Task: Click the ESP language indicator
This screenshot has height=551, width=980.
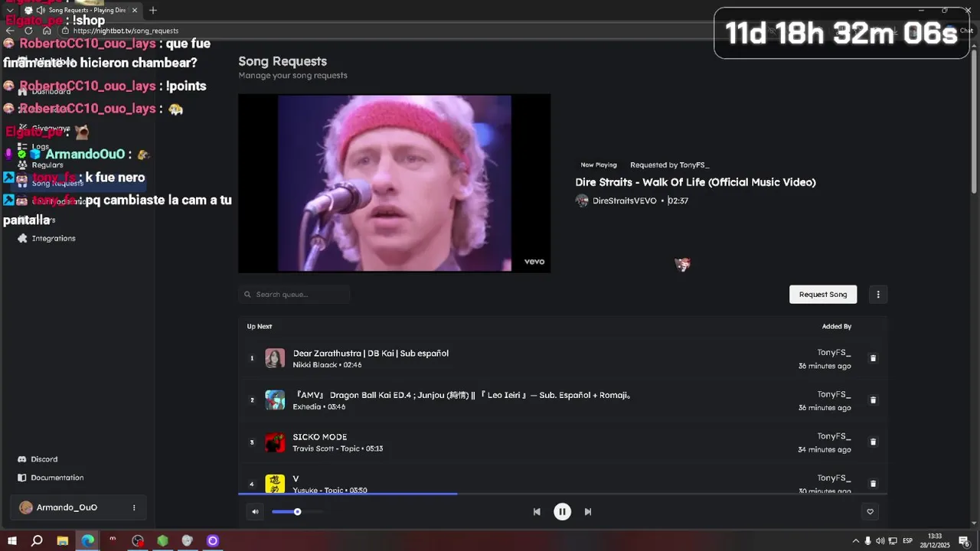Action: 907,541
